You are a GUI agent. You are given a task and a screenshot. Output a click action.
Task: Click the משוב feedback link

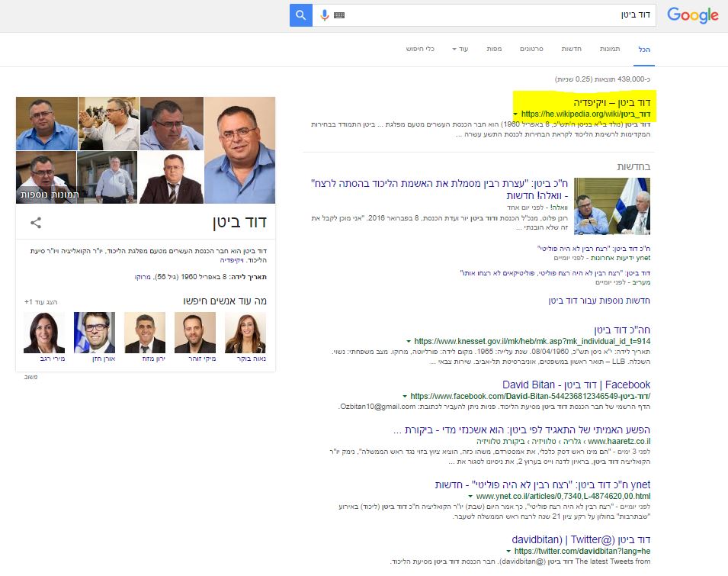point(30,377)
